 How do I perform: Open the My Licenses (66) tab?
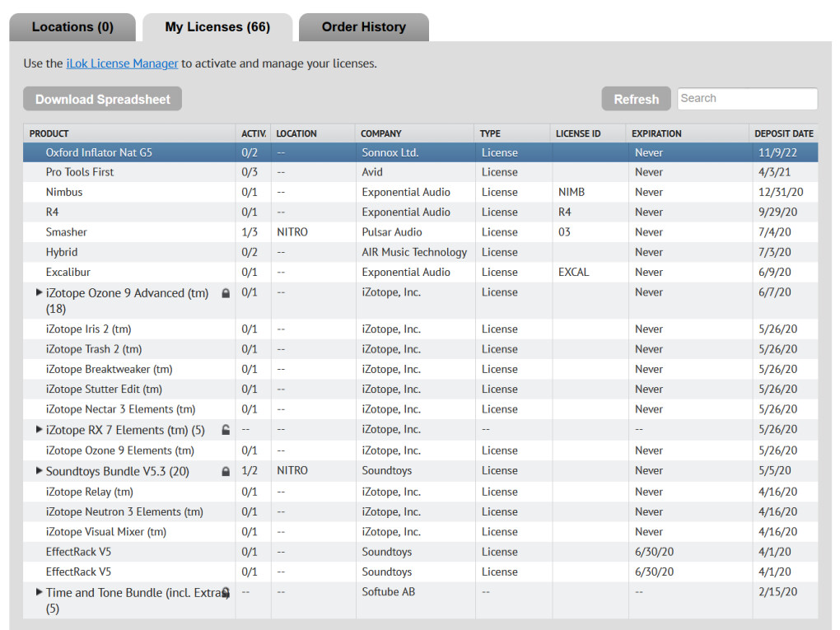[217, 27]
